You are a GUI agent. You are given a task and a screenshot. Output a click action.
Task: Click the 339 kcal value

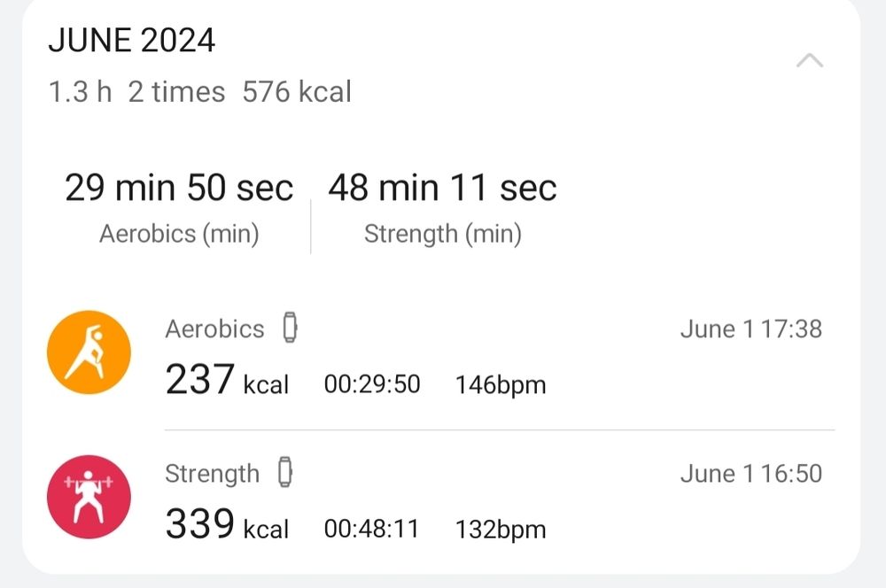pos(227,524)
